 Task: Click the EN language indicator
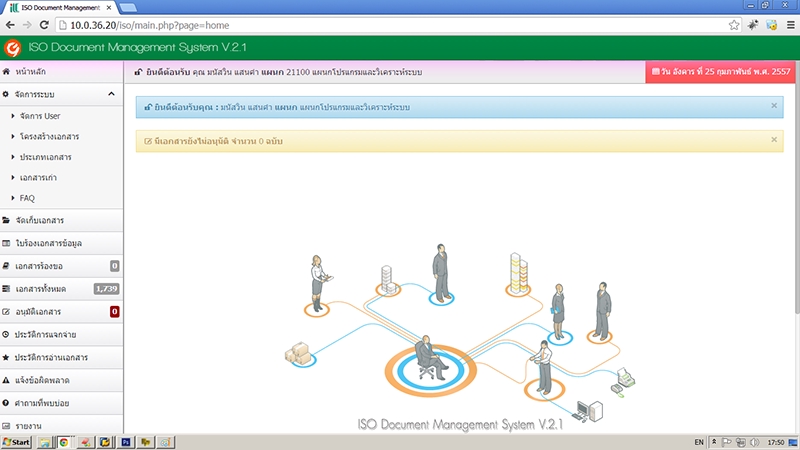[699, 442]
